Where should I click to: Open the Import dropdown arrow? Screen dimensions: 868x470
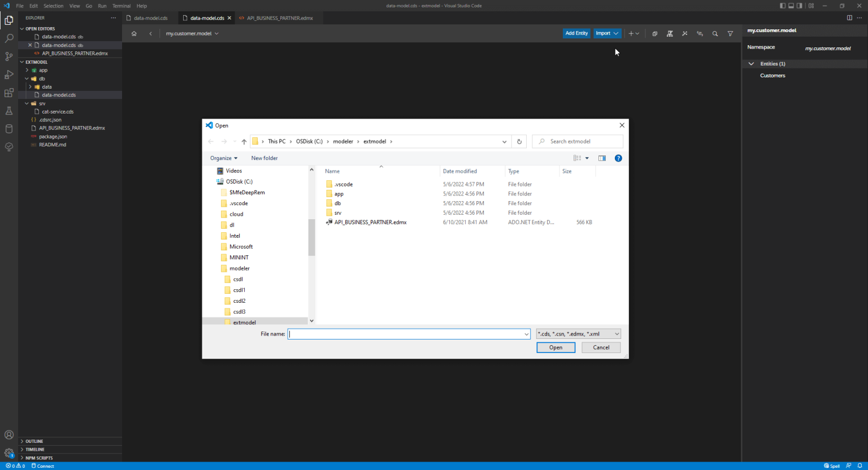point(615,33)
